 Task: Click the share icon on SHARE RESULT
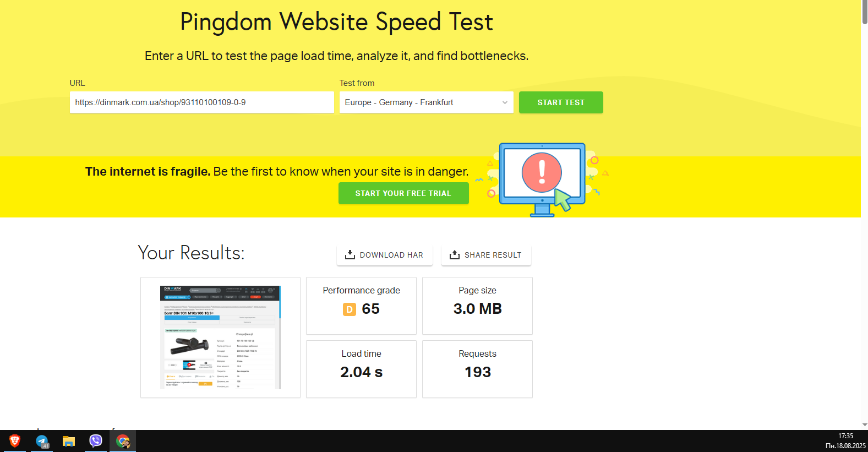(455, 254)
